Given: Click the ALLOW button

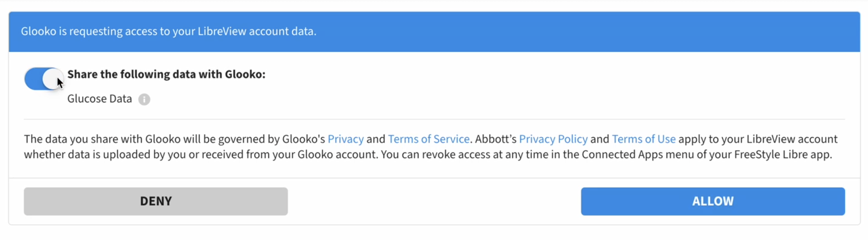Looking at the screenshot, I should coord(713,201).
